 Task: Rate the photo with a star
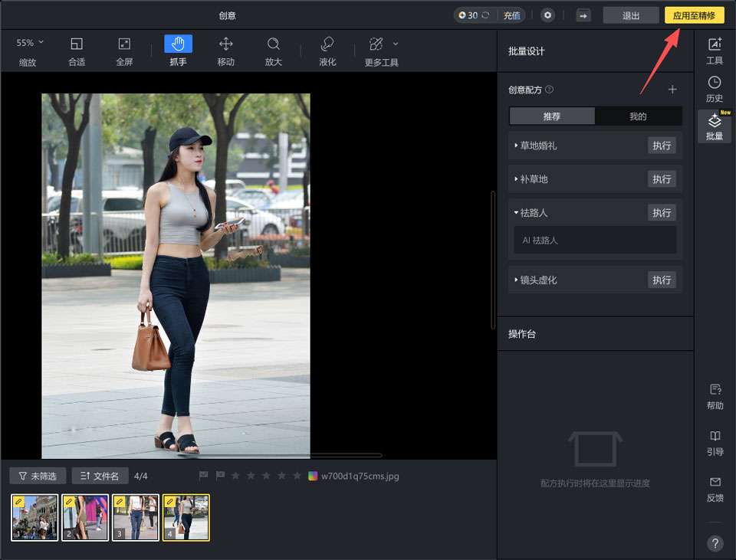click(x=238, y=476)
